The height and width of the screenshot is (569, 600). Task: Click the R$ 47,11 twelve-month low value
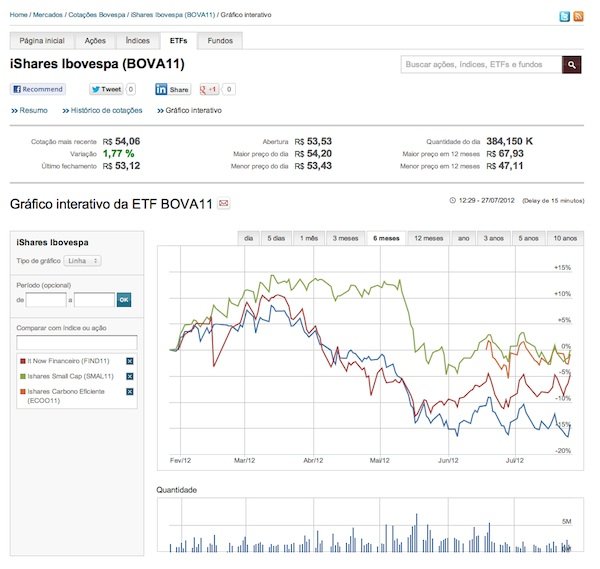click(x=504, y=166)
